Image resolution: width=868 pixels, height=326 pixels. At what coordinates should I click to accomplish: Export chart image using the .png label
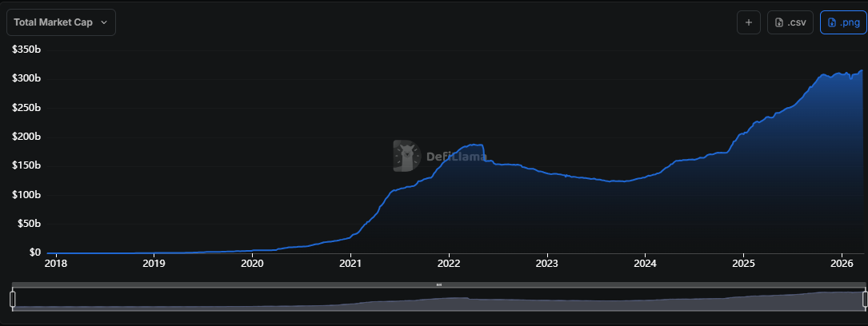pyautogui.click(x=848, y=22)
